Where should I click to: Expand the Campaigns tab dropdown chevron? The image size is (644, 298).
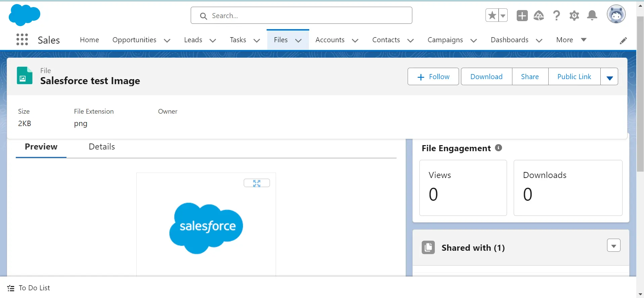tap(473, 41)
